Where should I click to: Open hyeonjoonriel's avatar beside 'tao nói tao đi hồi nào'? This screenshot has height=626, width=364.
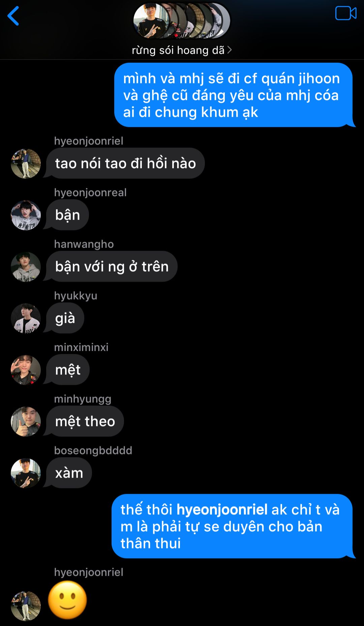pos(26,164)
